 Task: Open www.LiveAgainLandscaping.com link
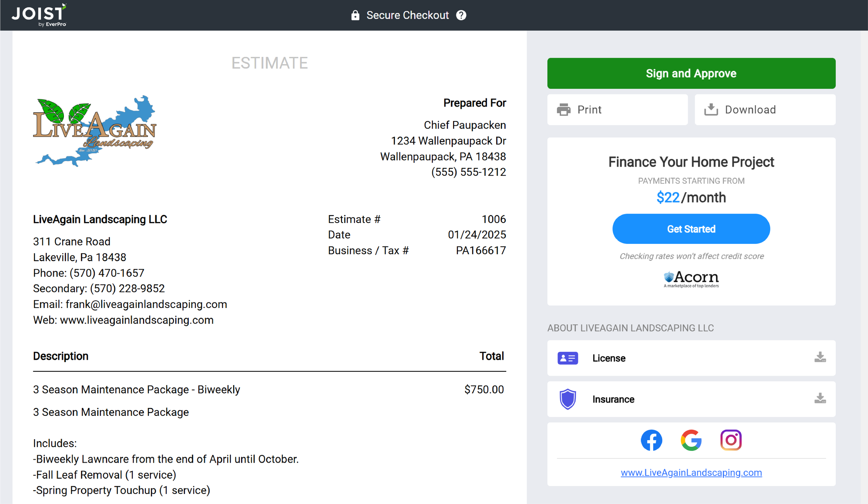pos(691,472)
